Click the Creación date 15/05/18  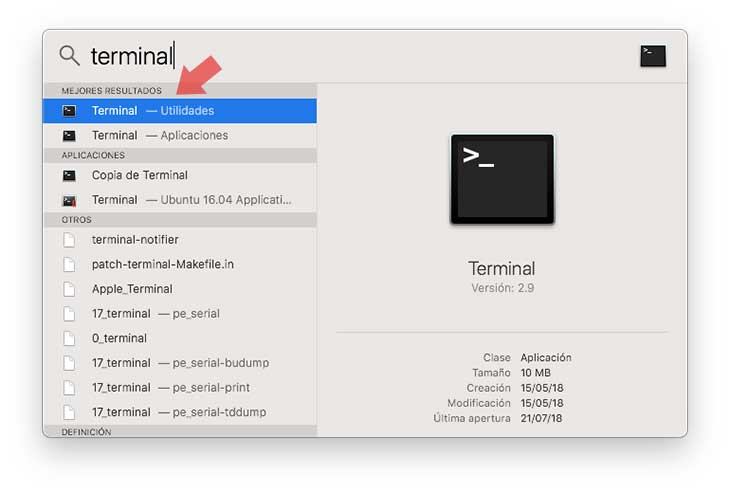[542, 388]
